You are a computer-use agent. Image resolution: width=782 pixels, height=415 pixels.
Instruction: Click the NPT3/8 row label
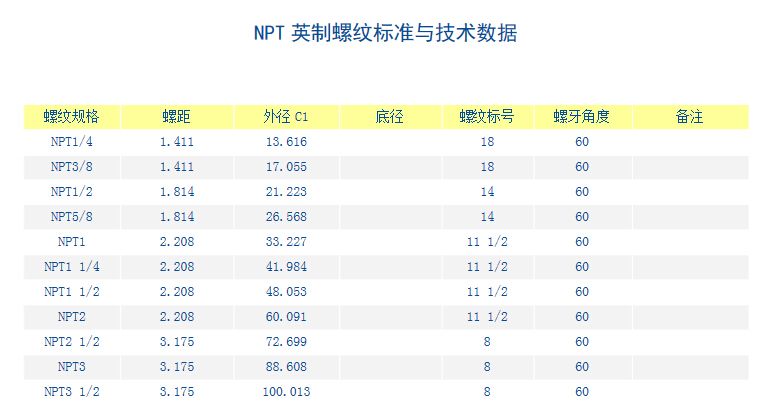click(71, 167)
